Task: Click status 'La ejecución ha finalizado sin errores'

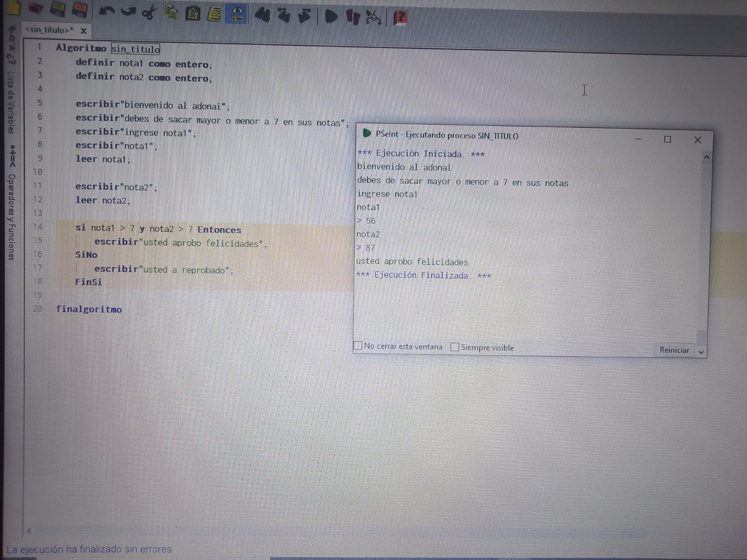Action: point(89,549)
